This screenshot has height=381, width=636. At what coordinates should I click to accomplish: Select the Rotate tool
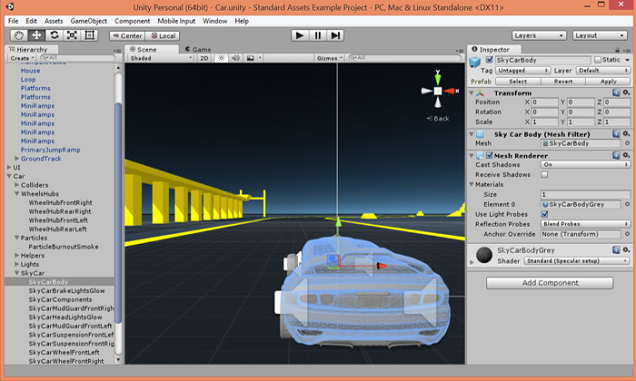[x=54, y=36]
